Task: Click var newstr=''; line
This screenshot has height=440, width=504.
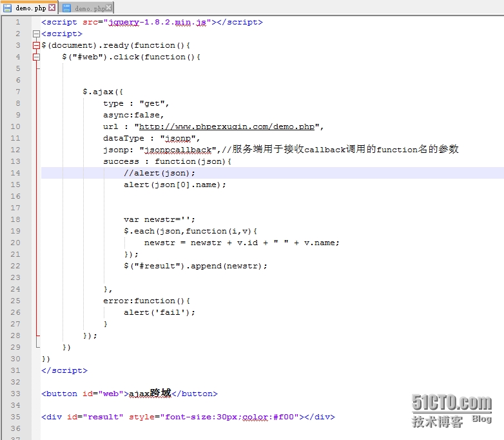Action: pos(159,219)
